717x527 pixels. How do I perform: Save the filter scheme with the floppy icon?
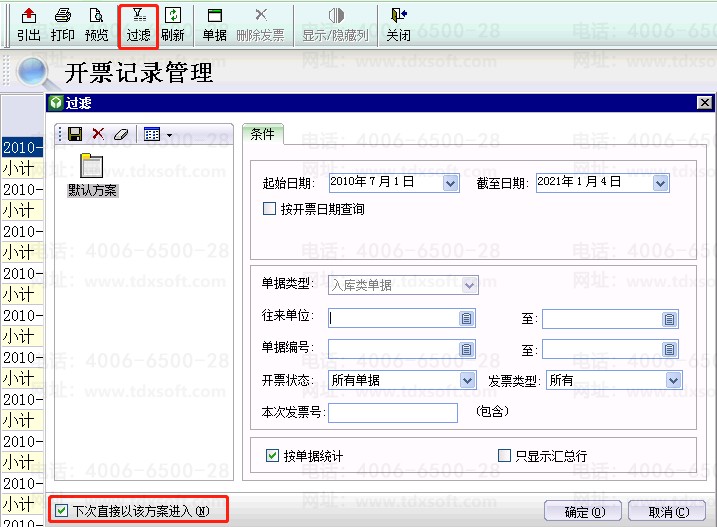tap(75, 134)
